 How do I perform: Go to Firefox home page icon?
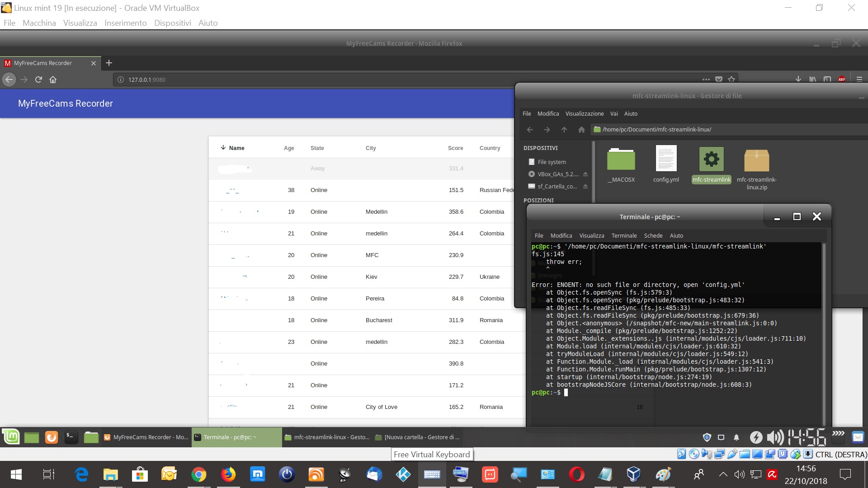click(53, 80)
